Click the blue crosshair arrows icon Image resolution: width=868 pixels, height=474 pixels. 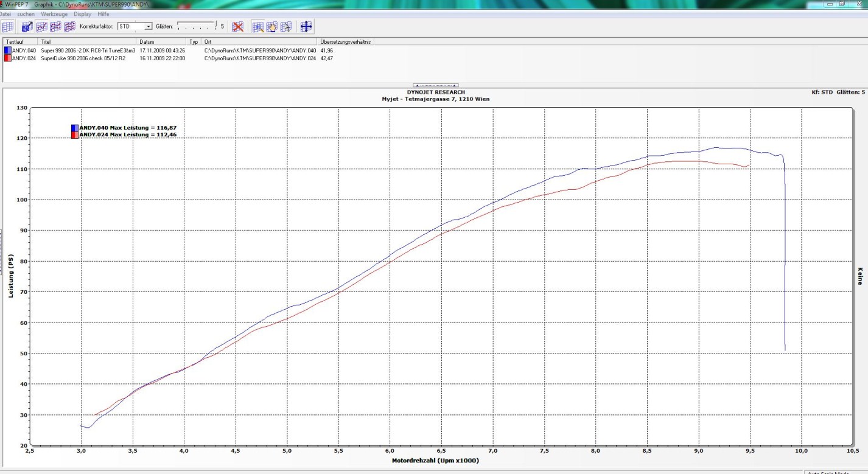[x=306, y=27]
